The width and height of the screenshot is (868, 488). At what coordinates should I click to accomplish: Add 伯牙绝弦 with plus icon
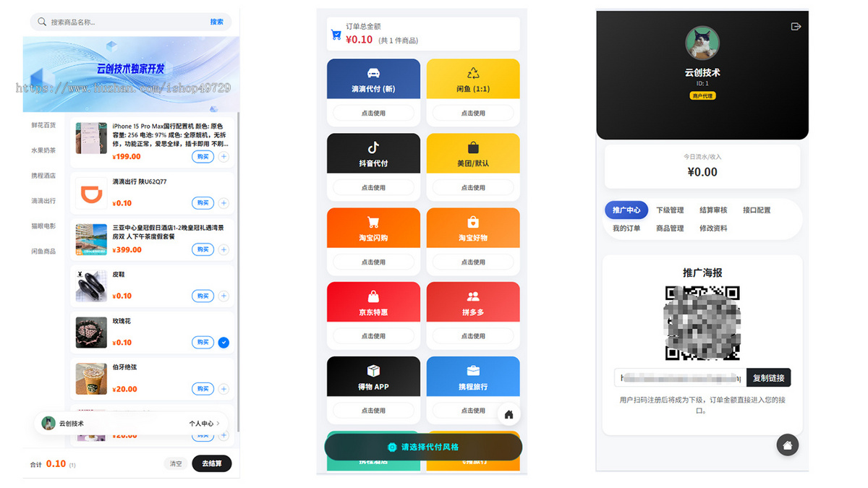pos(224,388)
